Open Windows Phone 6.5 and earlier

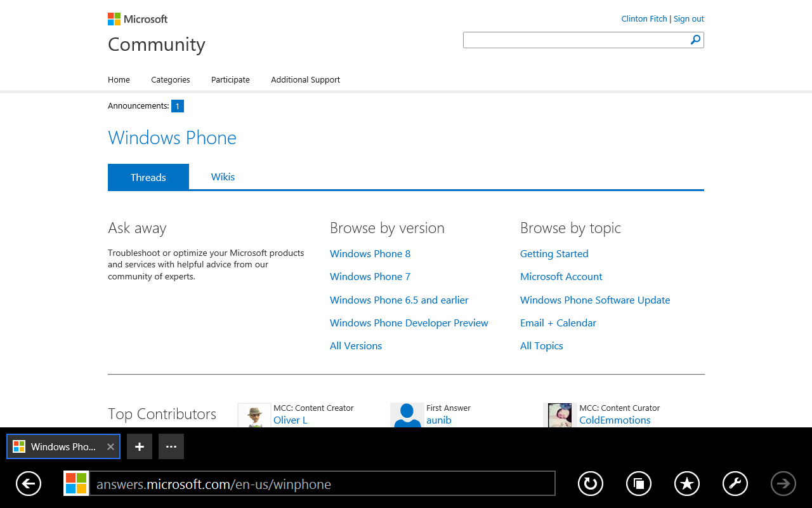click(x=399, y=300)
